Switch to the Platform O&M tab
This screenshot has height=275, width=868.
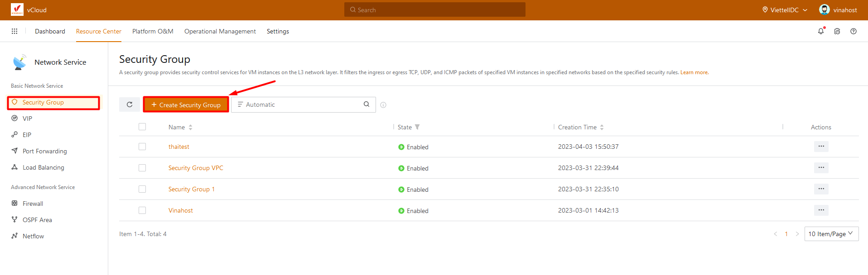153,31
